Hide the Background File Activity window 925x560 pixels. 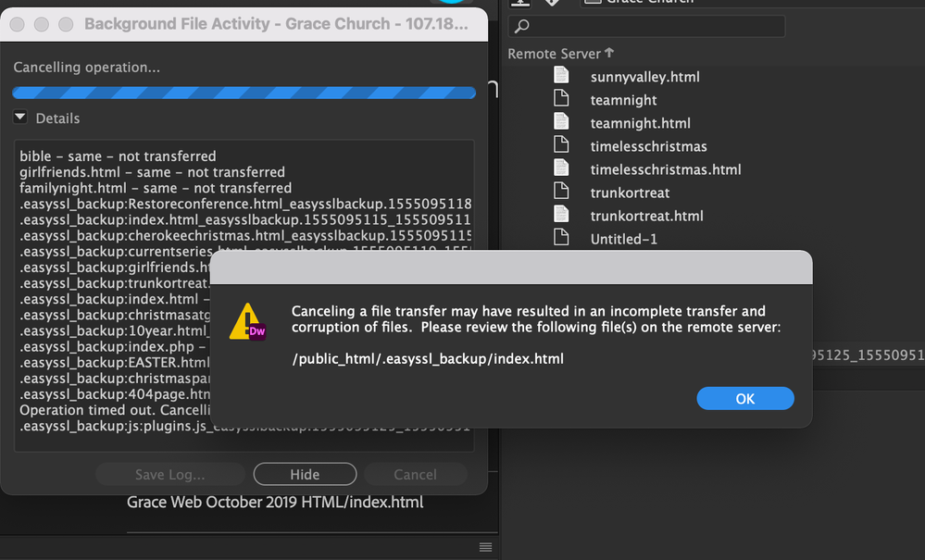pos(305,473)
